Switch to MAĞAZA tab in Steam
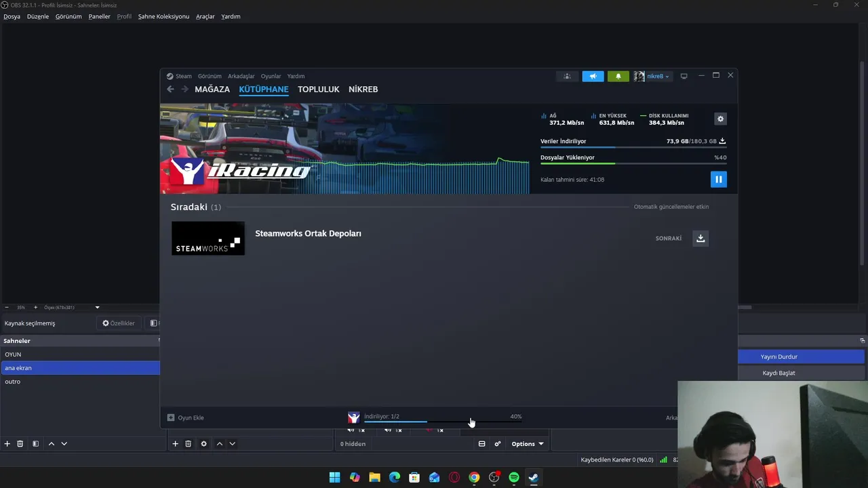868x488 pixels. (x=212, y=89)
